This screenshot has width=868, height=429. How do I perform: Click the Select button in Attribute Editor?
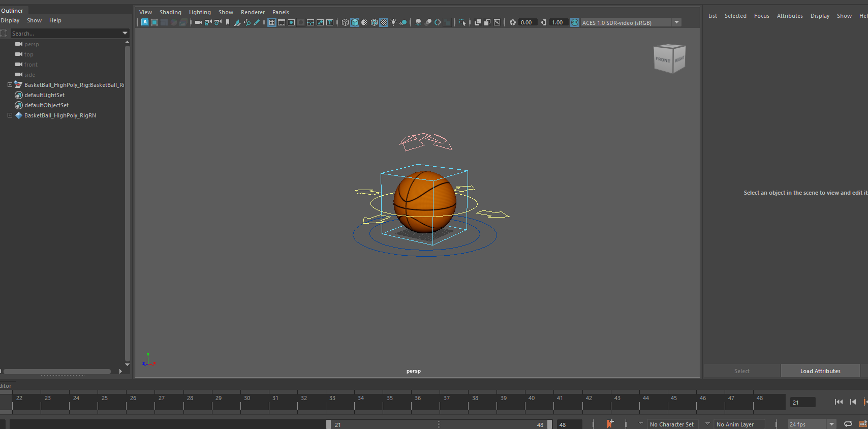[741, 371]
